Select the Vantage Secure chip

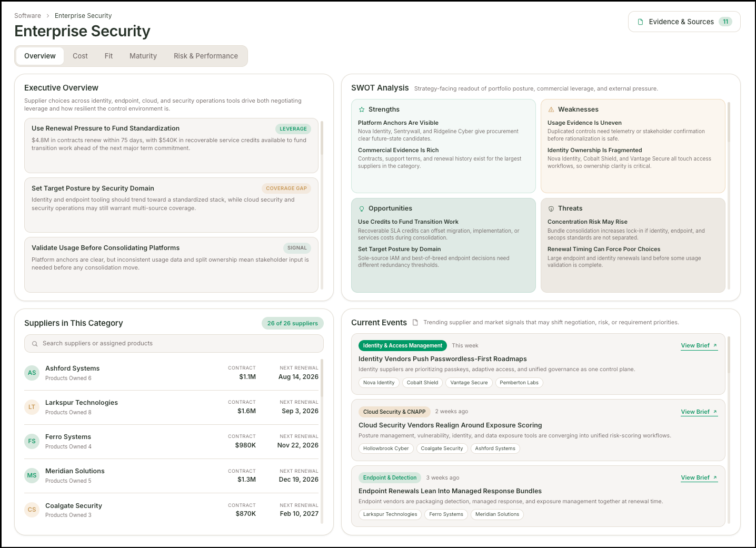[469, 383]
